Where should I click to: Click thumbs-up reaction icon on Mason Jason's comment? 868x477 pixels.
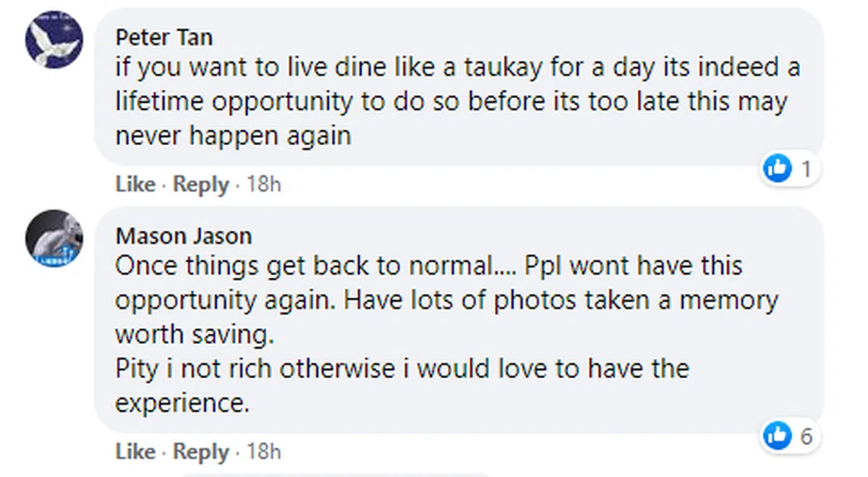[x=778, y=436]
